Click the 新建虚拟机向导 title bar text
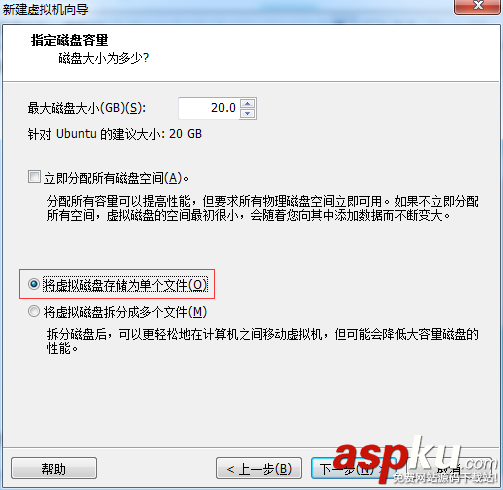Image resolution: width=503 pixels, height=490 pixels. click(46, 9)
